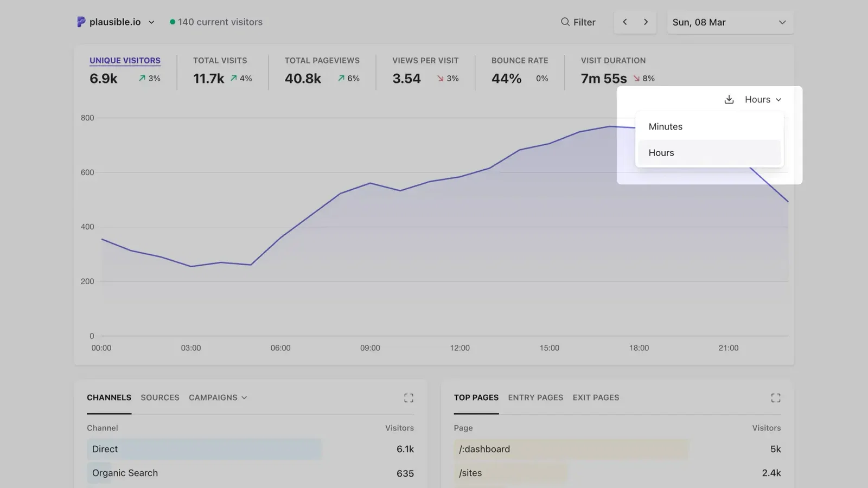Switch to the Entry Pages tab

point(535,397)
